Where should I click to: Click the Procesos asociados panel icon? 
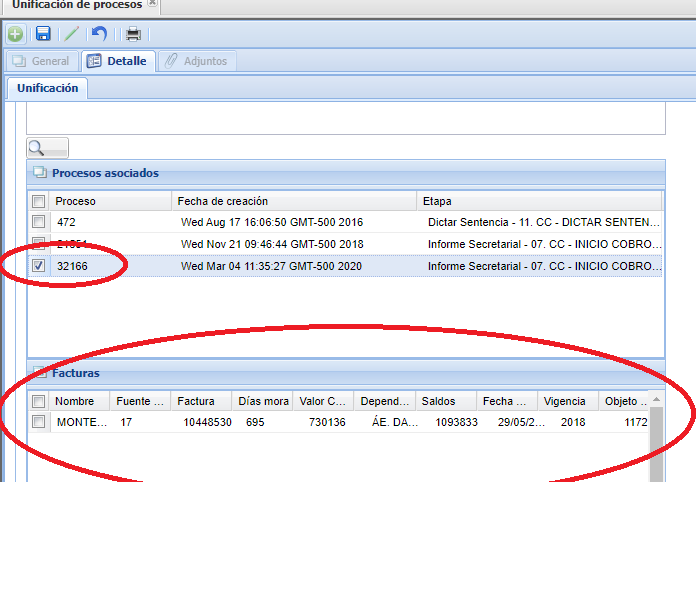(39, 173)
